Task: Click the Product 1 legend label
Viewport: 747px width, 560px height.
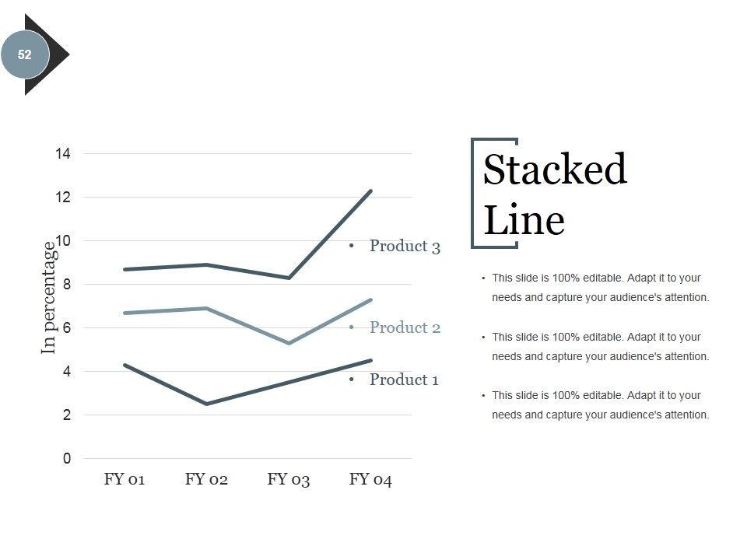Action: pyautogui.click(x=403, y=380)
